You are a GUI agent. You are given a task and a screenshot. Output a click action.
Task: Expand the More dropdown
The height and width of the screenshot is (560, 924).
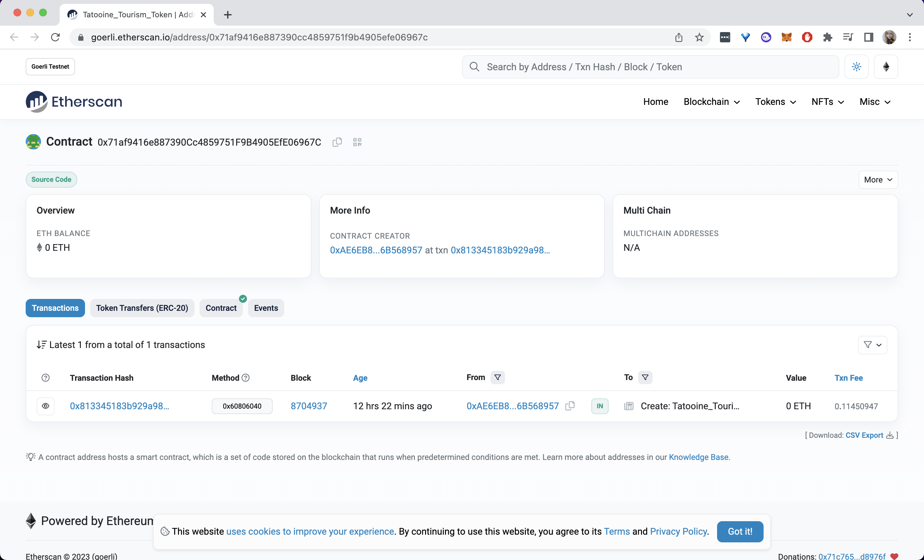click(878, 180)
